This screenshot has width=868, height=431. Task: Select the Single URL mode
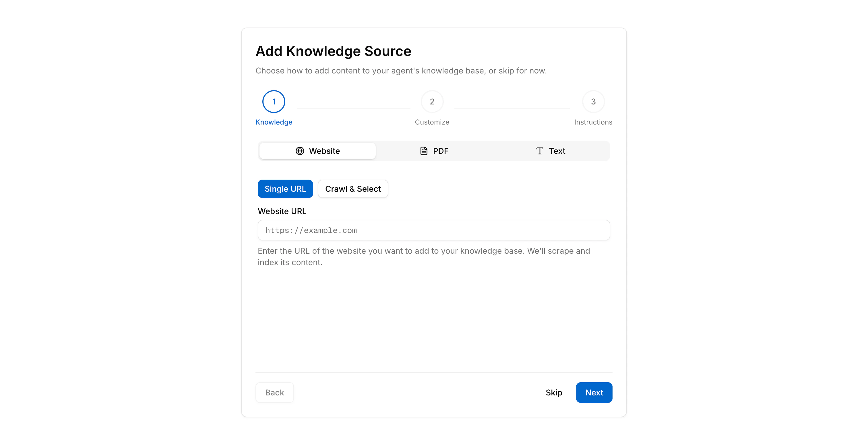tap(285, 189)
